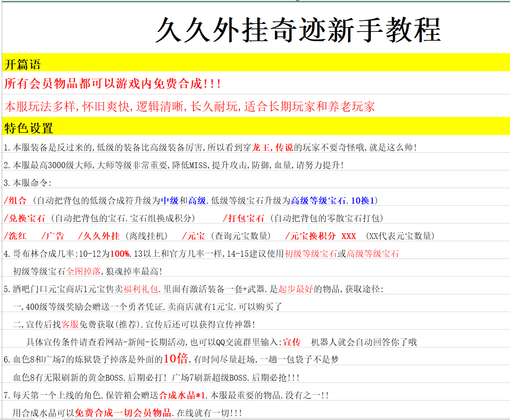The image size is (510, 420).
Task: Click the note (自动把背包的零散宝石打包)
Action: click(x=327, y=218)
